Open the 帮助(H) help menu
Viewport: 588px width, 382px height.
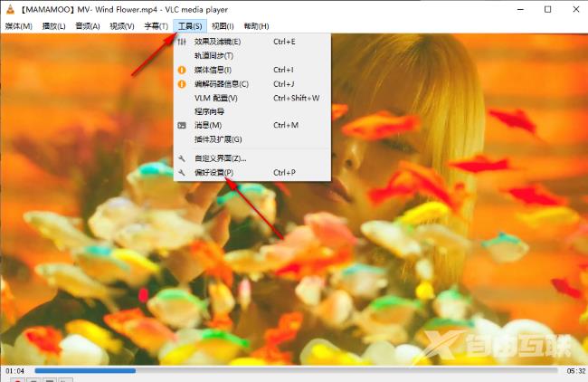click(257, 26)
